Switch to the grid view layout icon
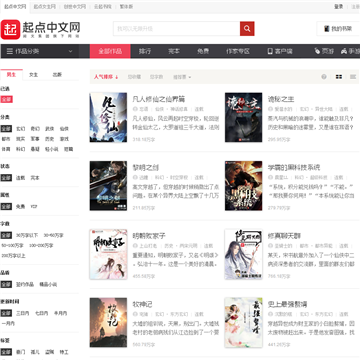Screen dimensions: 360x360 pos(339,77)
